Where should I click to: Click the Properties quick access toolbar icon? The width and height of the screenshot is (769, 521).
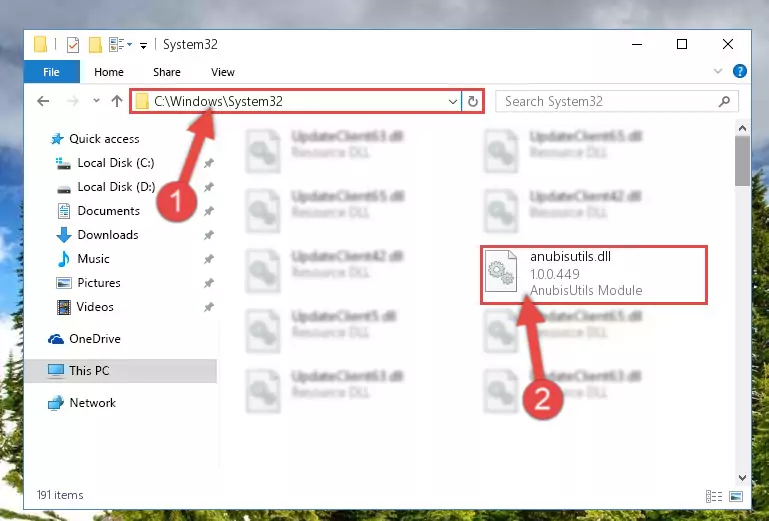[x=73, y=45]
